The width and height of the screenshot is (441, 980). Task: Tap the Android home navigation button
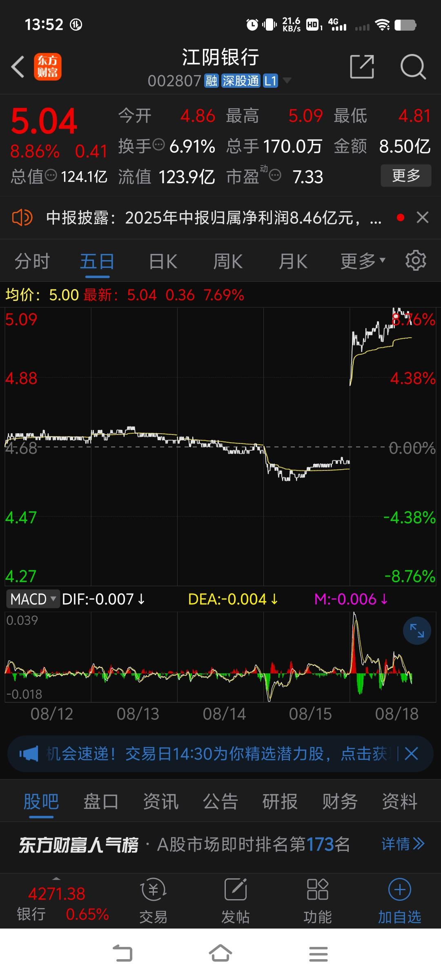pos(220,954)
